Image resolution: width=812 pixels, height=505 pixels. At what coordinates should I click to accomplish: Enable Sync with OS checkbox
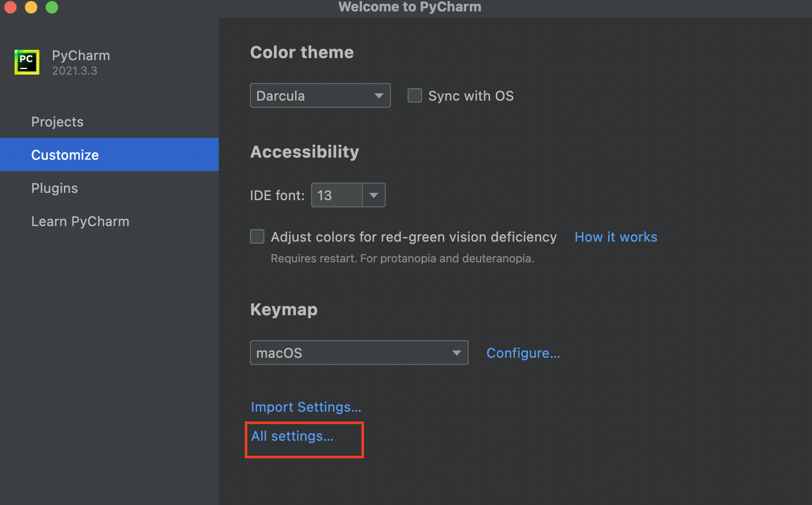[x=415, y=95]
